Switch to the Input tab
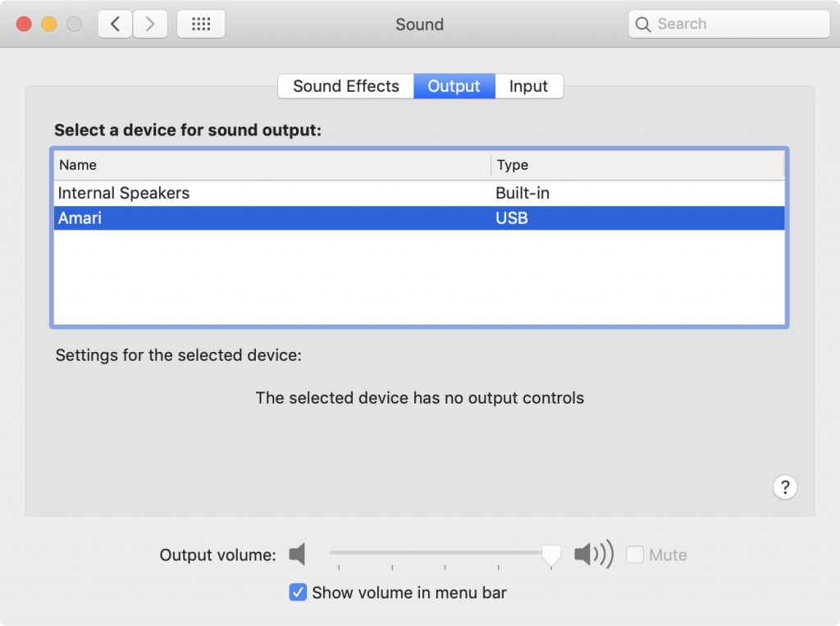This screenshot has height=626, width=840. (x=529, y=86)
